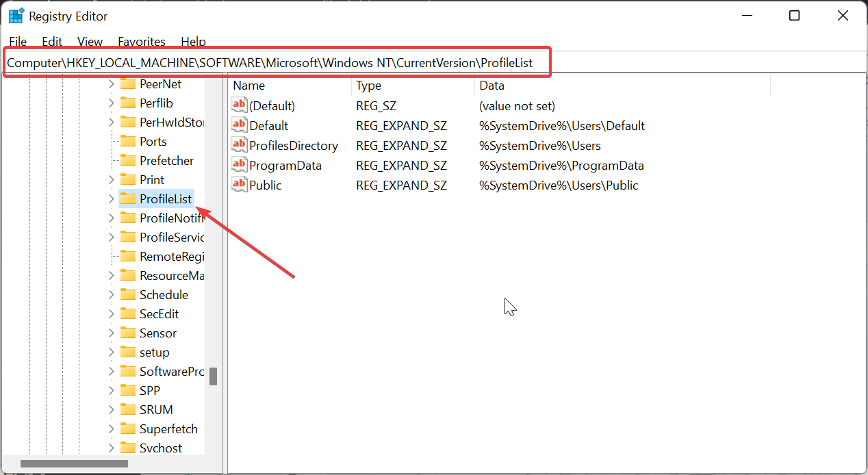Image resolution: width=868 pixels, height=475 pixels.
Task: Click the Print folder icon
Action: (x=128, y=179)
